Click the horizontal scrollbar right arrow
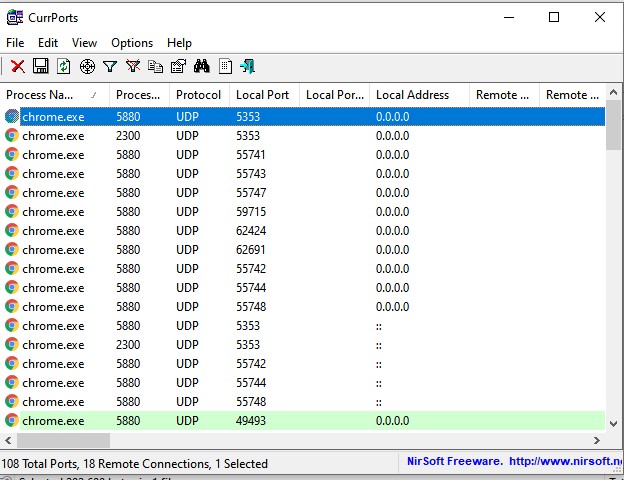 click(597, 441)
